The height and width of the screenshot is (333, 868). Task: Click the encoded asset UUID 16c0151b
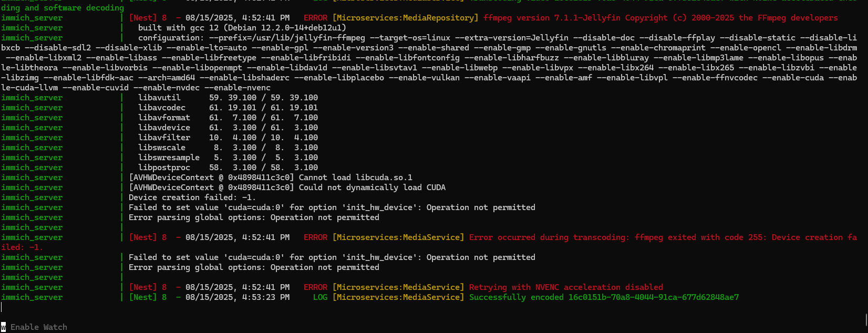click(654, 297)
